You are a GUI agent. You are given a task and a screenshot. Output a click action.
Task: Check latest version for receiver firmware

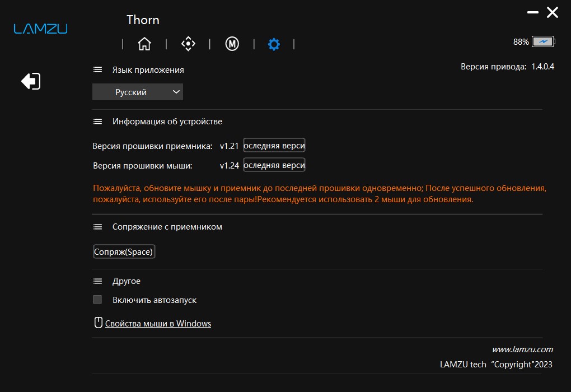(274, 146)
